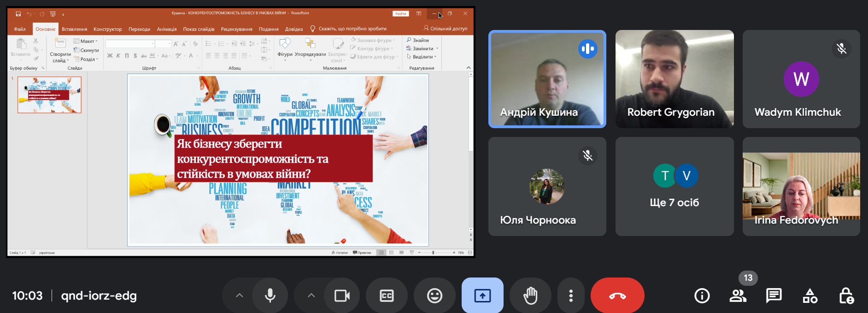This screenshot has width=868, height=313.
Task: Expand video settings arrow beside camera
Action: [x=311, y=295]
